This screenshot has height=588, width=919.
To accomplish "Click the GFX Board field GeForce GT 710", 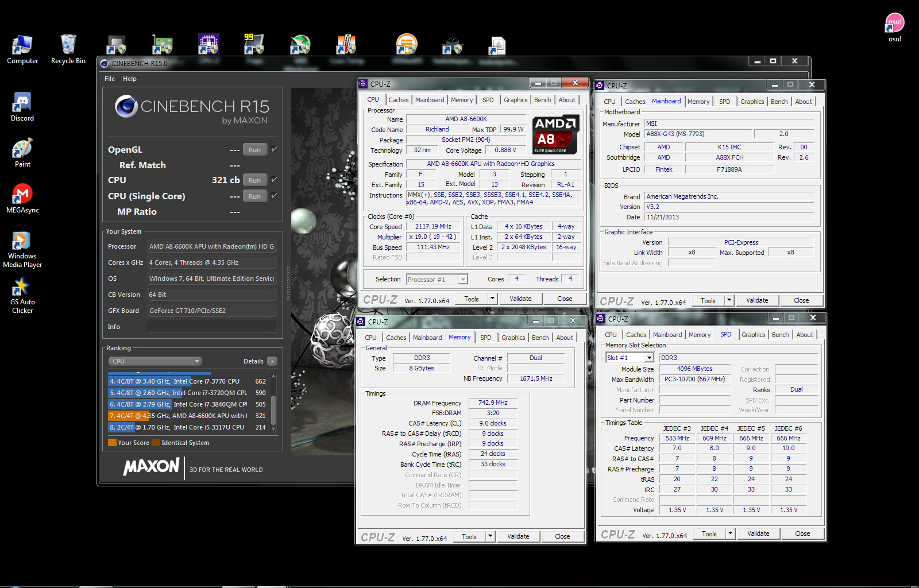I will point(211,311).
